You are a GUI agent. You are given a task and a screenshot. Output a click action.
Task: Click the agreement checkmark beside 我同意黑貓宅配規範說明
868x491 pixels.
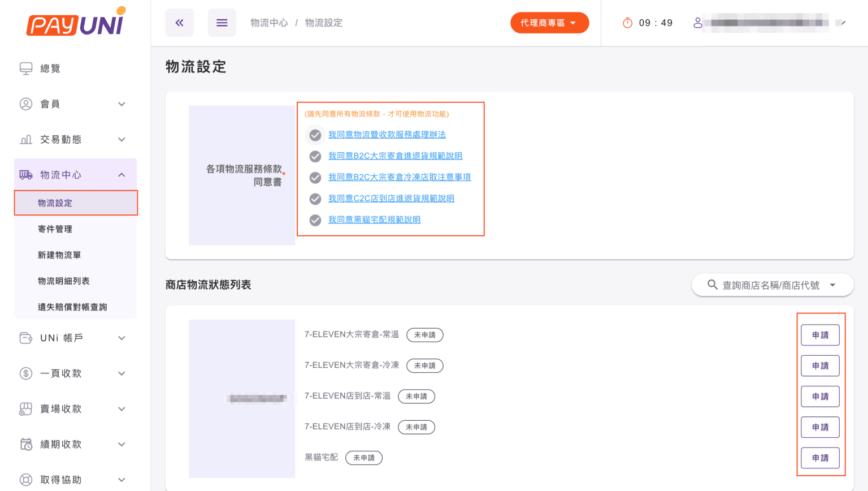point(315,220)
